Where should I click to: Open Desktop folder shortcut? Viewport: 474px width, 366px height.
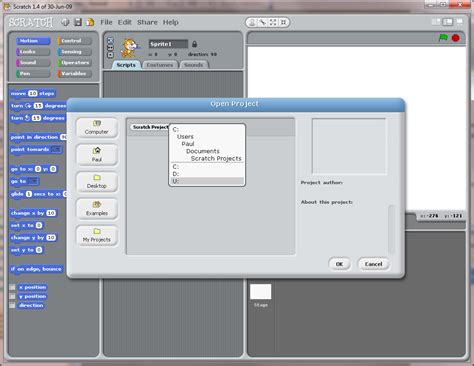coord(97,182)
